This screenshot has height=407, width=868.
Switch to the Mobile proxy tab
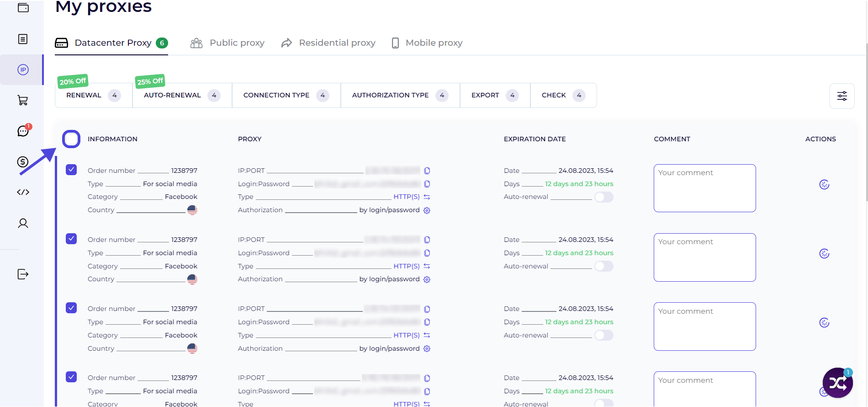427,43
